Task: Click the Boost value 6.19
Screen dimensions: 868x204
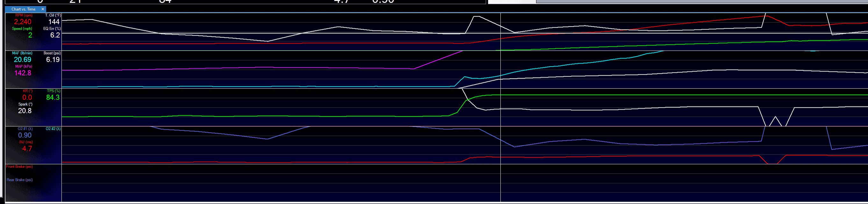Action: pyautogui.click(x=53, y=60)
